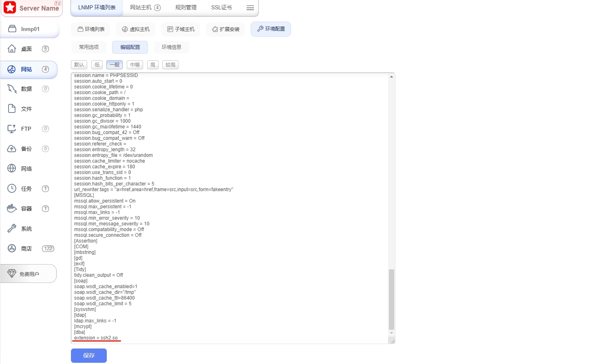Click the 保存 save button

[x=89, y=355]
